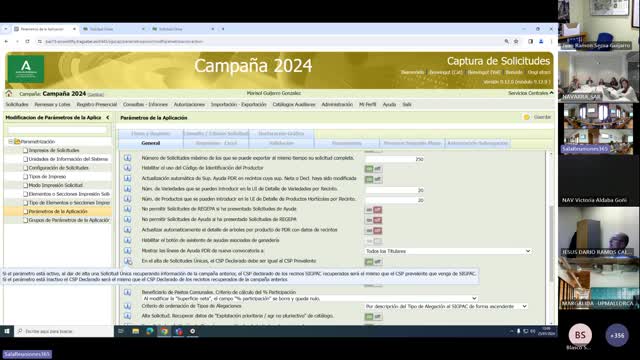Open info icon for Código de Identificación del Productor
Screen dimensions: 640x360
point(127,168)
